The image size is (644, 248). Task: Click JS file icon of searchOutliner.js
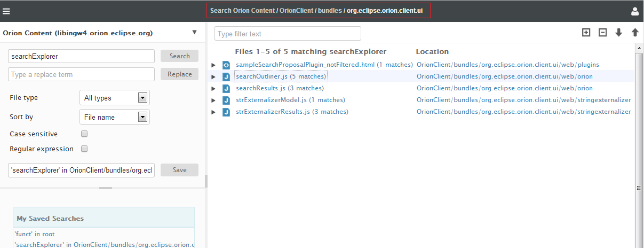[226, 76]
